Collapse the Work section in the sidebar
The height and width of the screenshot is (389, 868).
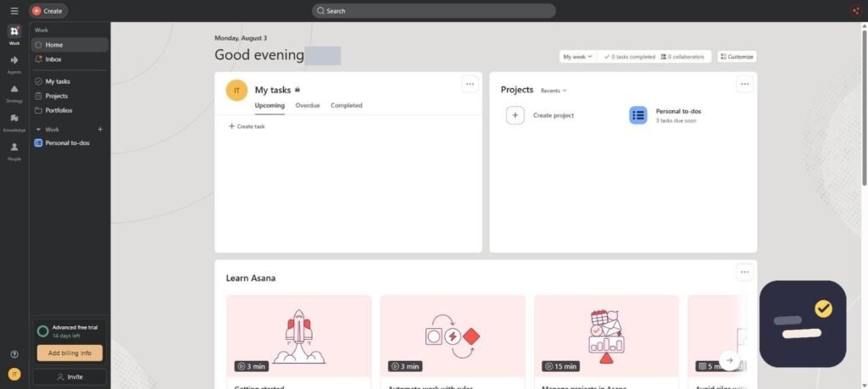point(38,130)
